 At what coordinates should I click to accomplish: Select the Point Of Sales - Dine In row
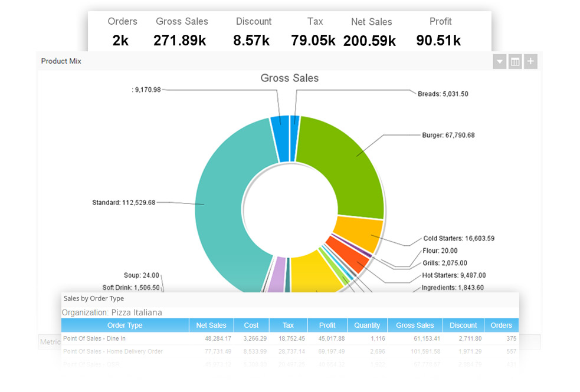click(290, 338)
